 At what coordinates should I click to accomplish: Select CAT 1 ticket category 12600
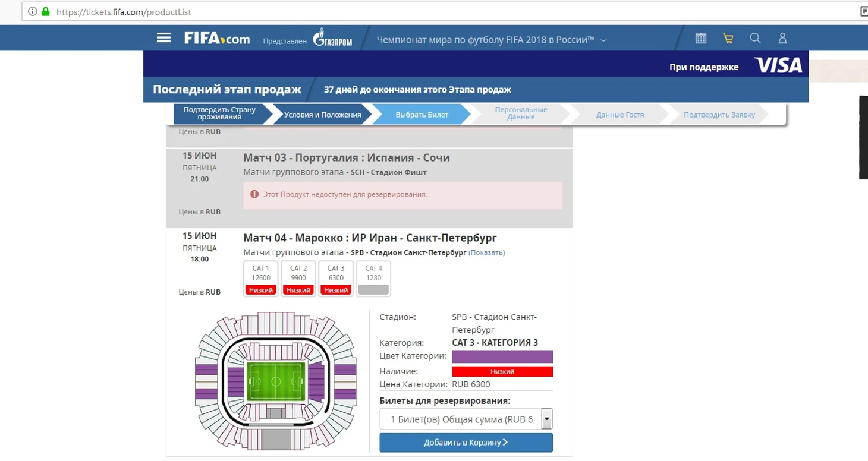(261, 279)
